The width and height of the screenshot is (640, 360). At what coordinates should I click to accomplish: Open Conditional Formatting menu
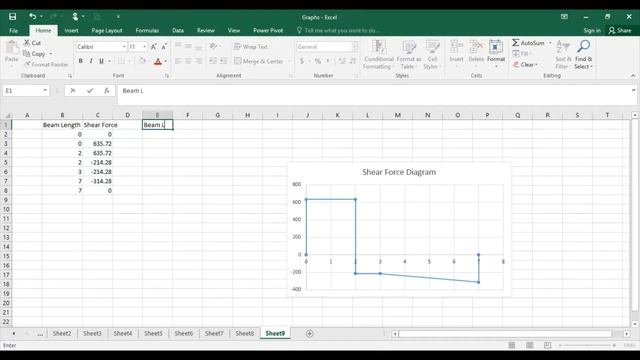(378, 55)
